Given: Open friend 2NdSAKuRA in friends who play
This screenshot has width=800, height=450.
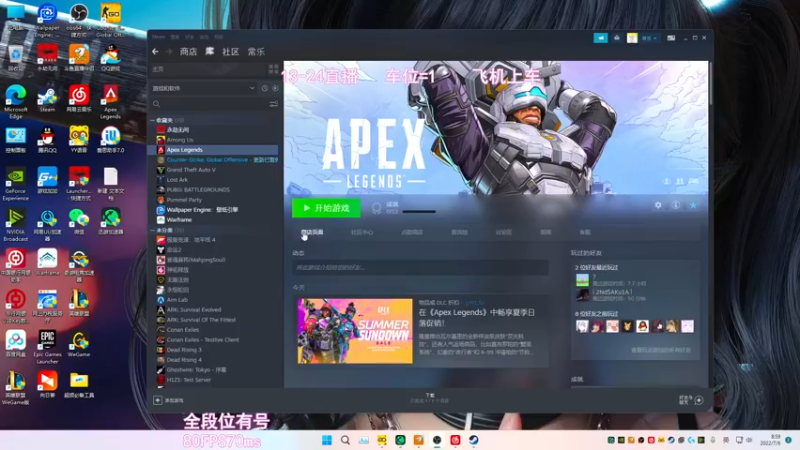Looking at the screenshot, I should (614, 294).
